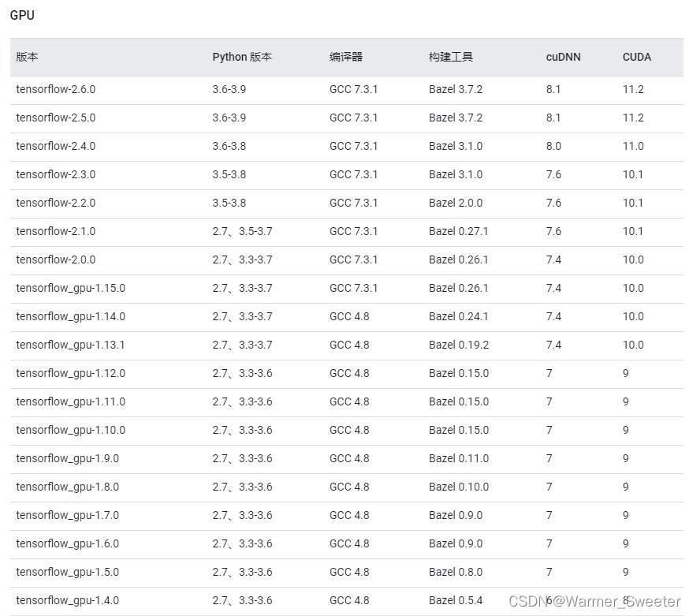The width and height of the screenshot is (693, 616).
Task: Click Bazel 3.7.2 in tensorflow-2.6.0 row
Action: [x=456, y=89]
